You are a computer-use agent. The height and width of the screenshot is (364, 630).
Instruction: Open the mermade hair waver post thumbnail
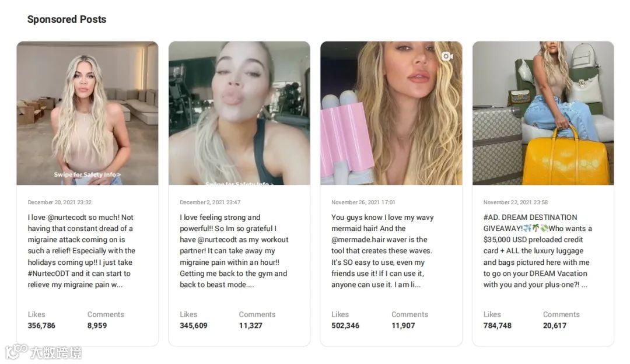(391, 113)
